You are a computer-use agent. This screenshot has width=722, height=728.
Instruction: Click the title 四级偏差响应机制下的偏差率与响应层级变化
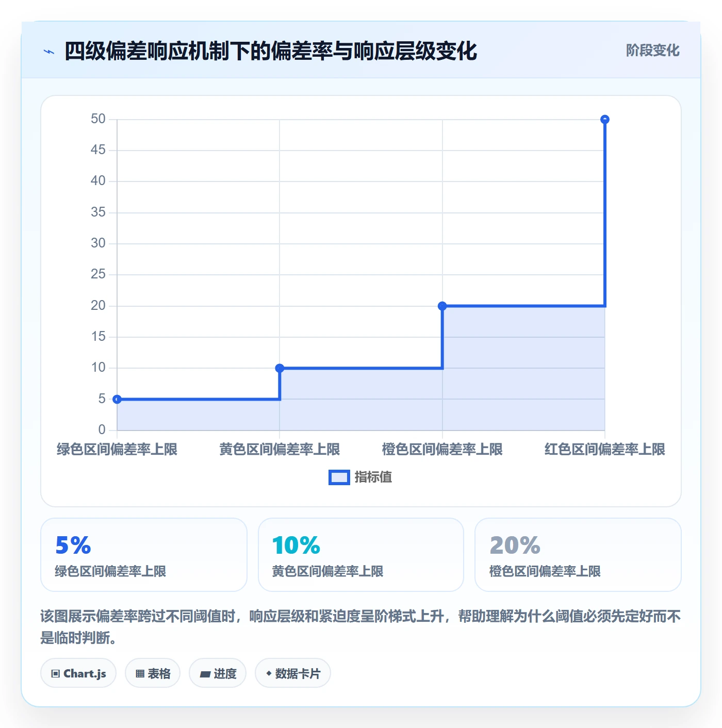(x=271, y=51)
